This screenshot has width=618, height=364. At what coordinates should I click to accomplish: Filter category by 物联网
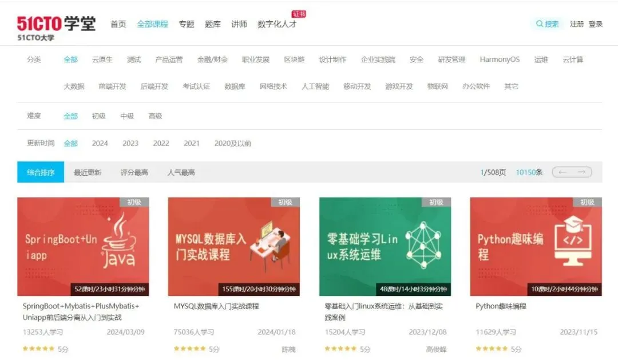pyautogui.click(x=438, y=86)
